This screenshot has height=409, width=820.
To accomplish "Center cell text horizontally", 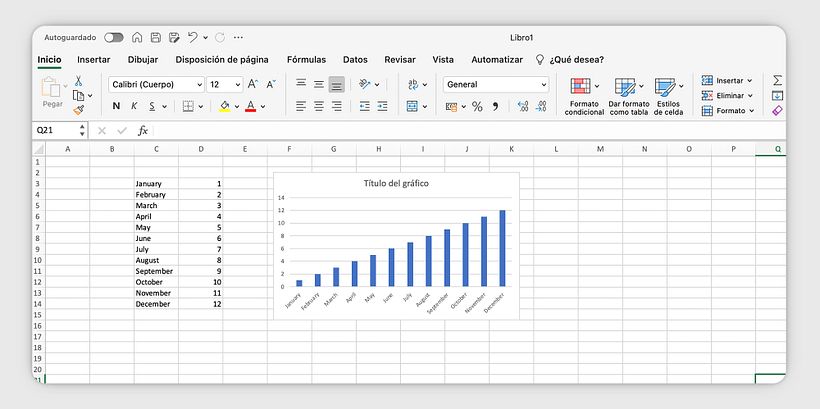I will 318,106.
